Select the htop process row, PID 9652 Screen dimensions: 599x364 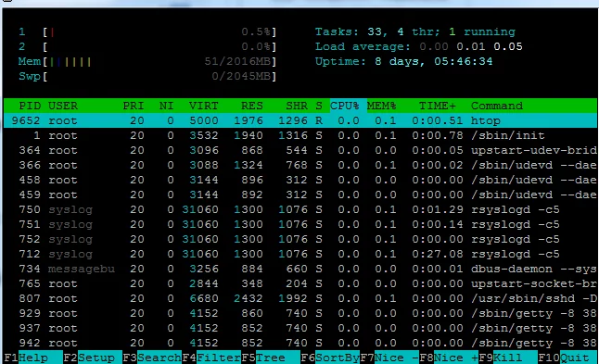click(300, 120)
